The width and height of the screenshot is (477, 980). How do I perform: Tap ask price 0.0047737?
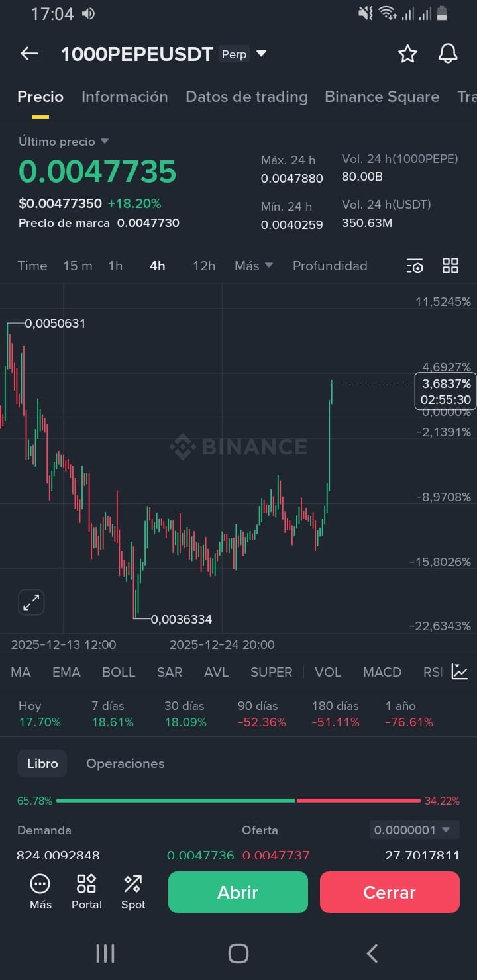tap(276, 855)
